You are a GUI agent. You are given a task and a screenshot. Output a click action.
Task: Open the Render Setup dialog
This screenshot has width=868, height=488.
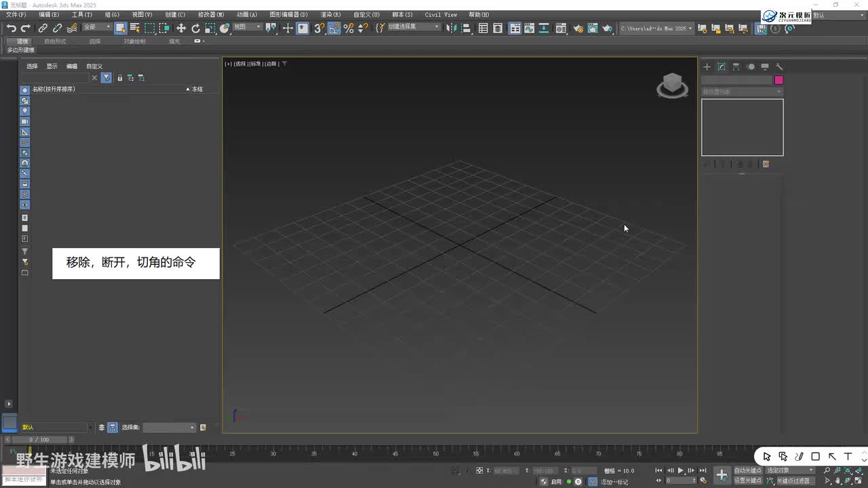point(578,28)
